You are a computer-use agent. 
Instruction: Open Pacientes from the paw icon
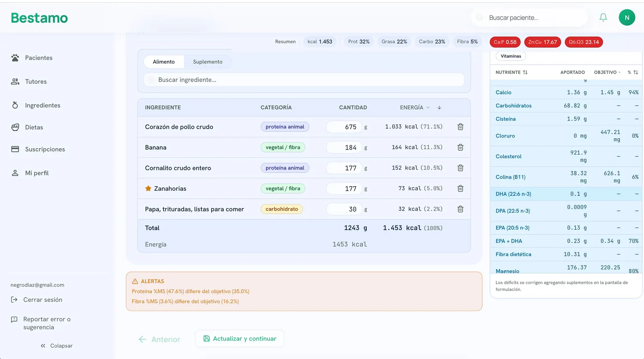[x=15, y=58]
